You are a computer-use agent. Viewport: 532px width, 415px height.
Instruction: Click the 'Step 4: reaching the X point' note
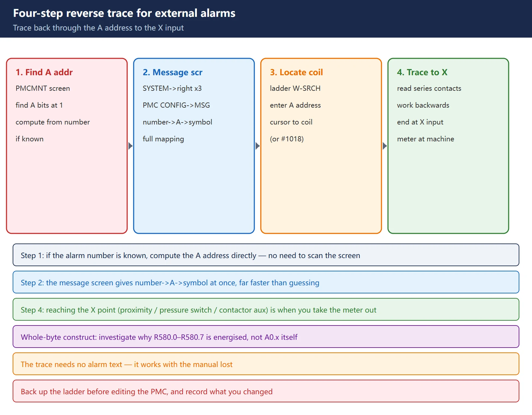coord(266,310)
